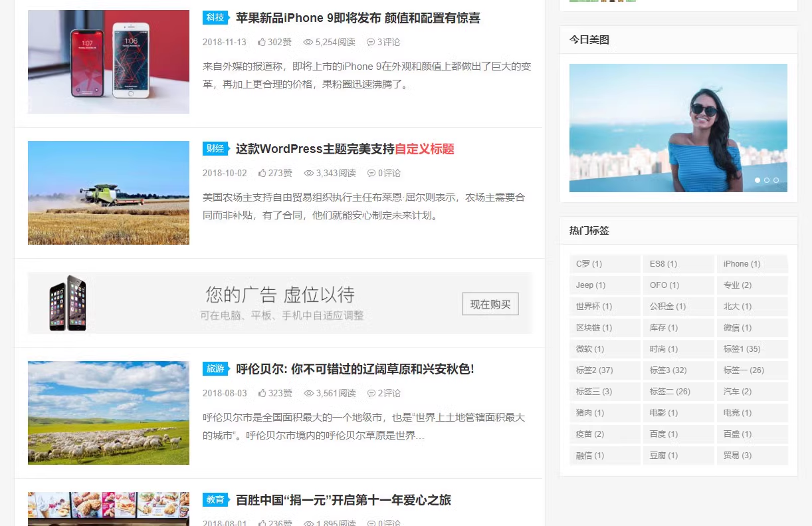Click the eye icon beside 3,561阅读
The width and height of the screenshot is (812, 526).
click(308, 393)
